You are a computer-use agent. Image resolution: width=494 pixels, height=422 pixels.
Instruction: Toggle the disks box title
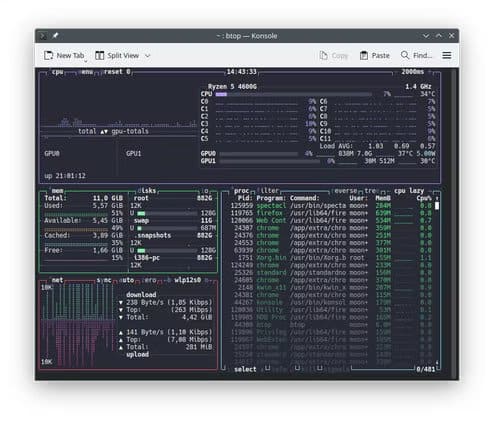click(147, 191)
